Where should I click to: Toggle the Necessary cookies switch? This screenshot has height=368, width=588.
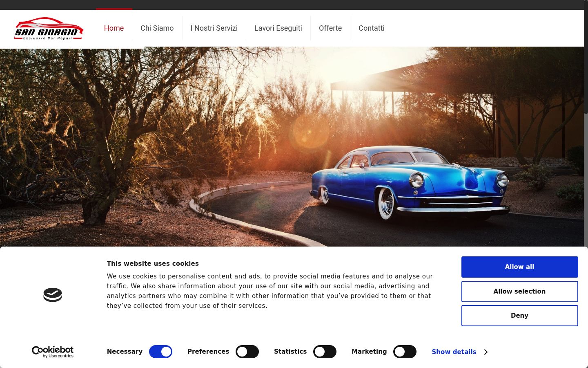coord(160,352)
